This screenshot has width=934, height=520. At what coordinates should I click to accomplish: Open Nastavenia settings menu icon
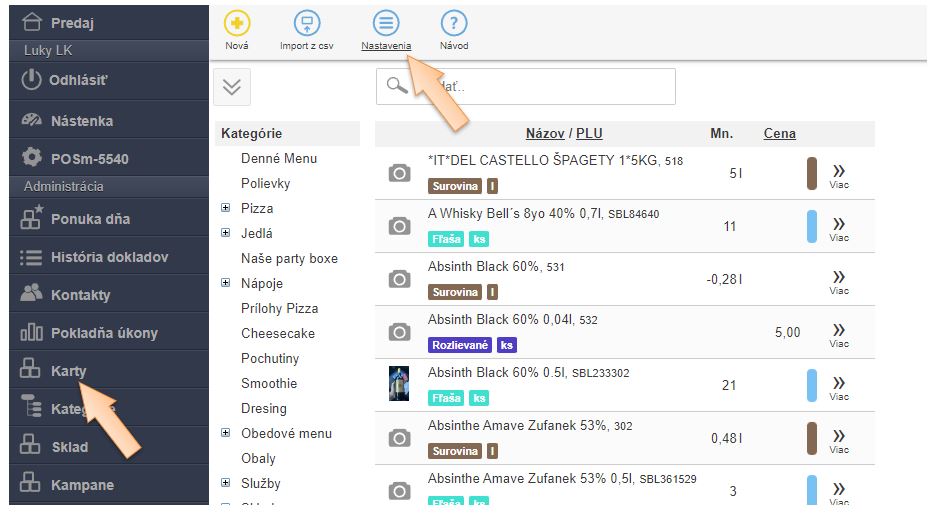click(x=386, y=24)
